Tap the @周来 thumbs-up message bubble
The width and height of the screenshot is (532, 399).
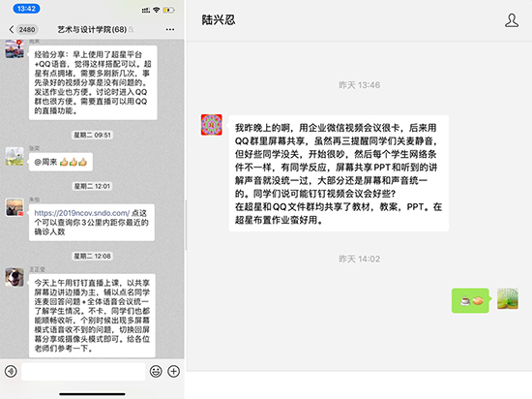(x=61, y=162)
